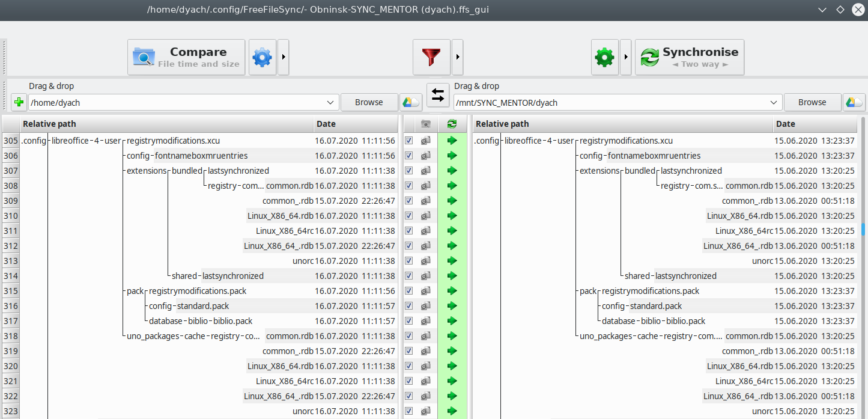The height and width of the screenshot is (419, 868).
Task: Swap sides with the double-arrow button
Action: [x=438, y=94]
